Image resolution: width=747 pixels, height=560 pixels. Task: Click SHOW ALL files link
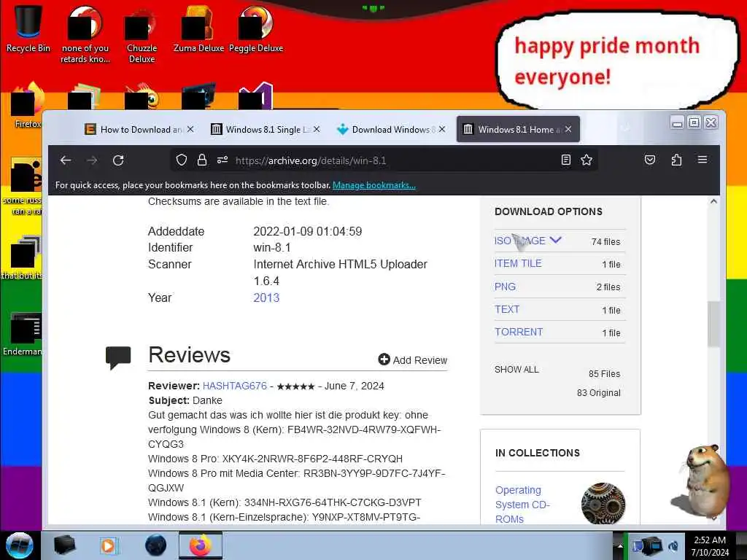(517, 370)
